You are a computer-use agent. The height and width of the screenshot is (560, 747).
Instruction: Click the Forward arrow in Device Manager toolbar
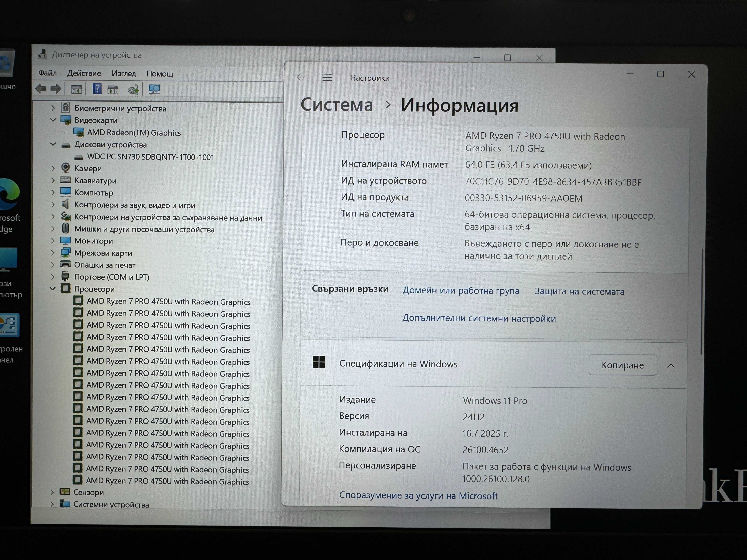point(56,89)
